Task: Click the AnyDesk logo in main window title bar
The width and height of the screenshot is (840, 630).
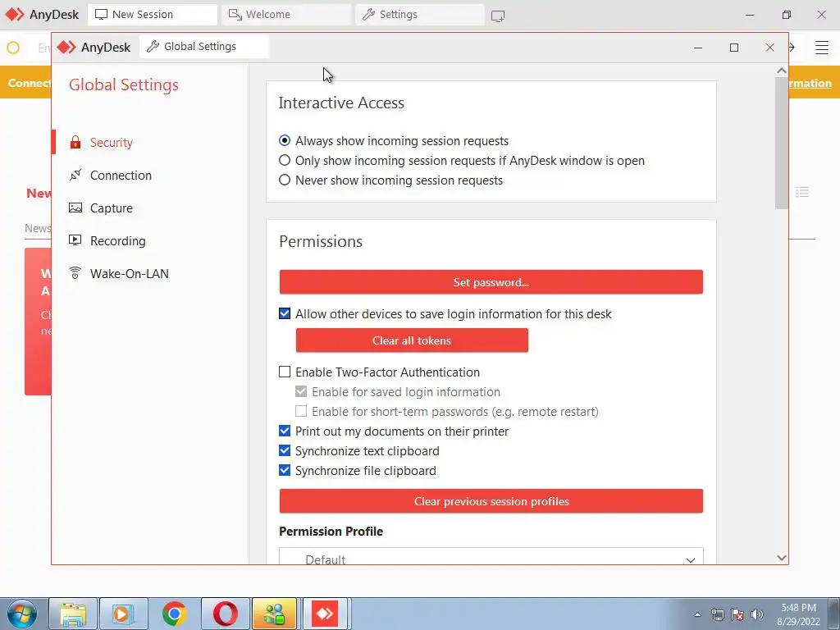Action: (x=15, y=15)
